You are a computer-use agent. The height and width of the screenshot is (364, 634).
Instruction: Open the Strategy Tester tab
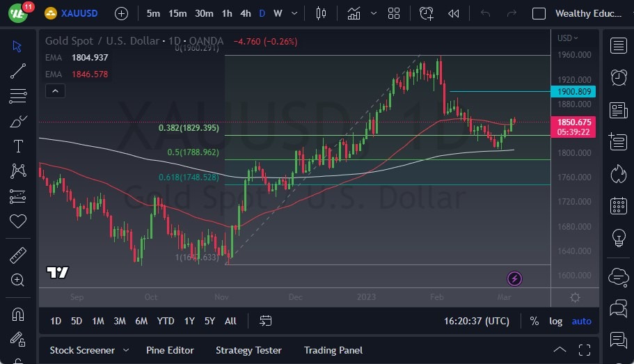click(248, 350)
